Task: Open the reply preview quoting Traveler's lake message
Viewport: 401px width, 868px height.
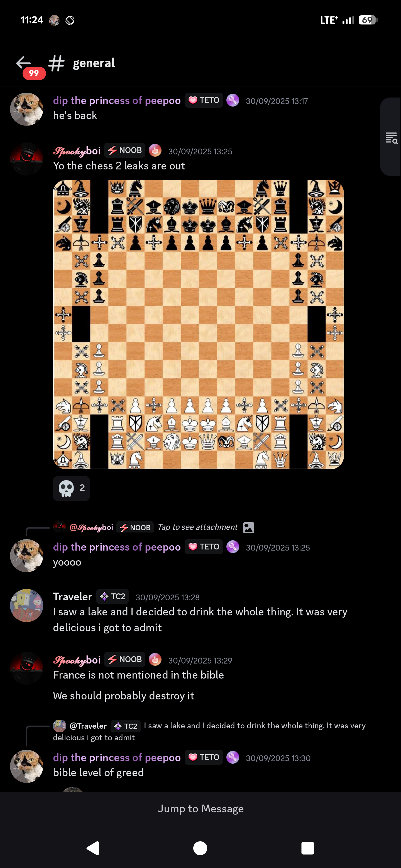Action: (209, 731)
